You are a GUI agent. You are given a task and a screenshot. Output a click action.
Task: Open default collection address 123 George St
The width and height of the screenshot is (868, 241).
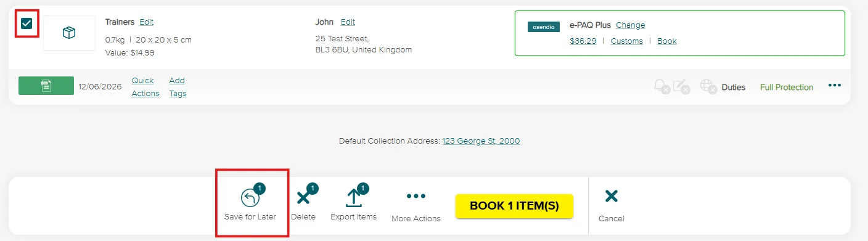click(481, 141)
